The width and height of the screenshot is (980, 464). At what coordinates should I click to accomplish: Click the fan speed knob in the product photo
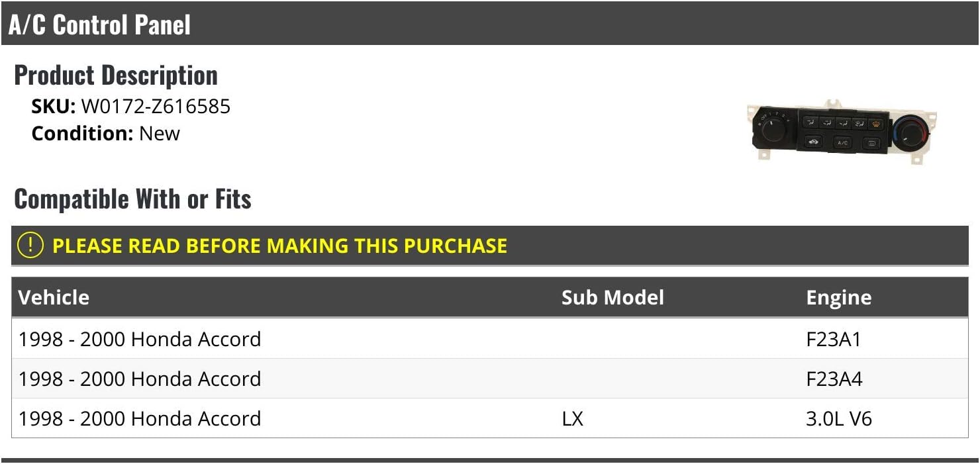pyautogui.click(x=772, y=129)
